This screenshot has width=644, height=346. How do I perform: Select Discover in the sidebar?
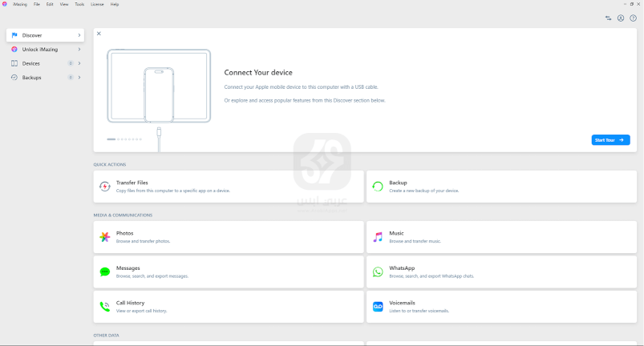click(x=44, y=35)
